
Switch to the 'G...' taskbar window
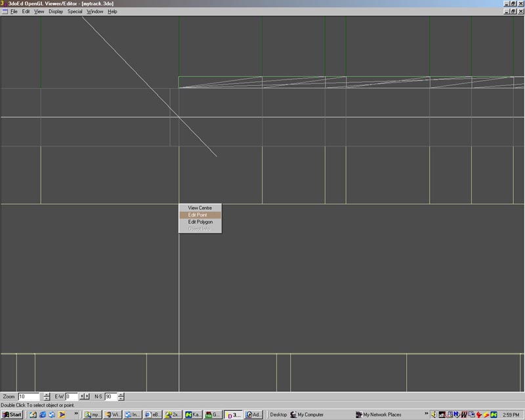[213, 415]
